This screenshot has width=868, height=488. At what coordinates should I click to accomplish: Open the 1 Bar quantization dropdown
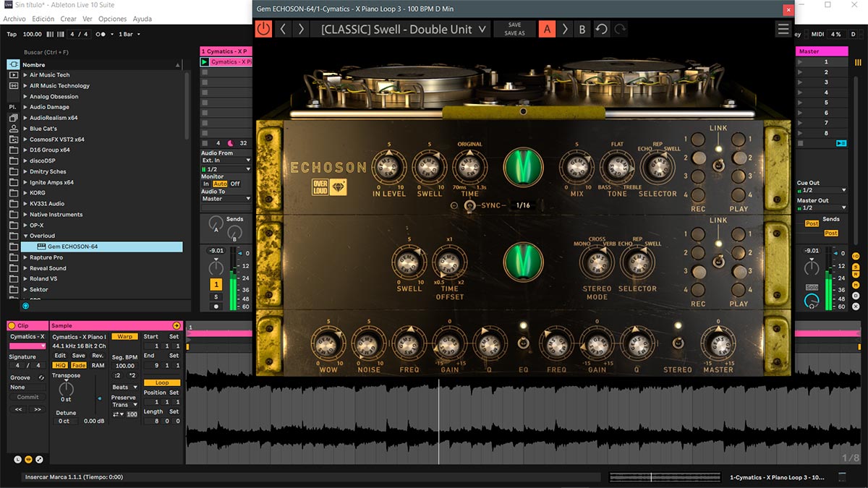(x=129, y=34)
